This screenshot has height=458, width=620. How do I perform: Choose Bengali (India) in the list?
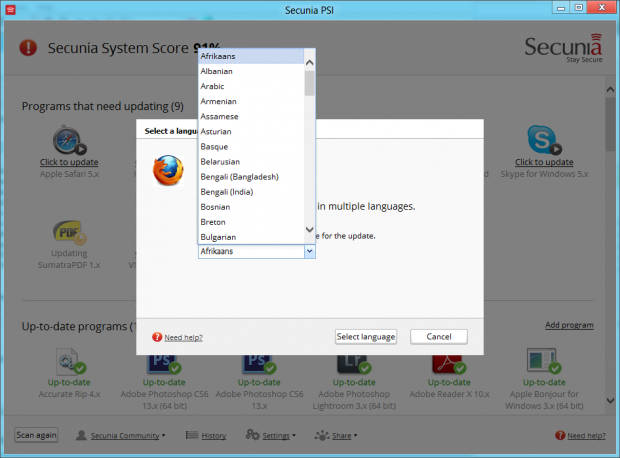pyautogui.click(x=231, y=191)
